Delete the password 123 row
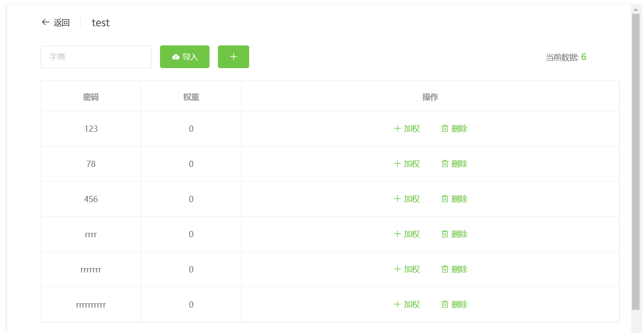Viewport: 644px width, 333px height. [x=454, y=129]
